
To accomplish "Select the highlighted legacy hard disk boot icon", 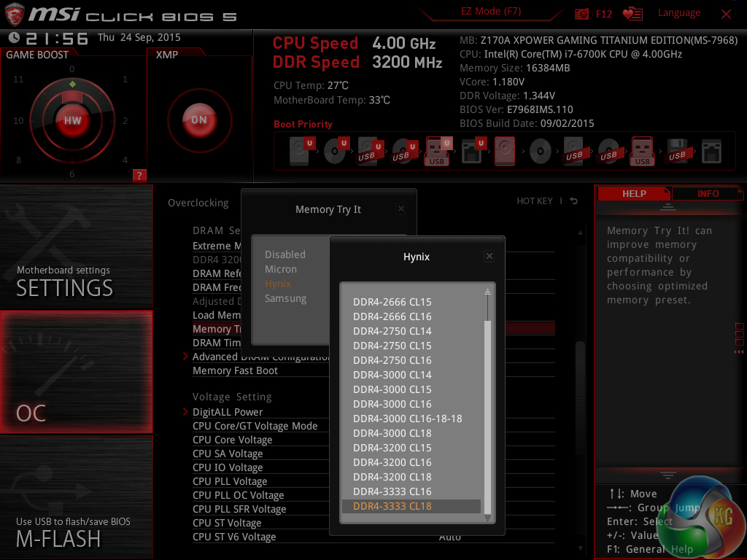I will click(505, 151).
